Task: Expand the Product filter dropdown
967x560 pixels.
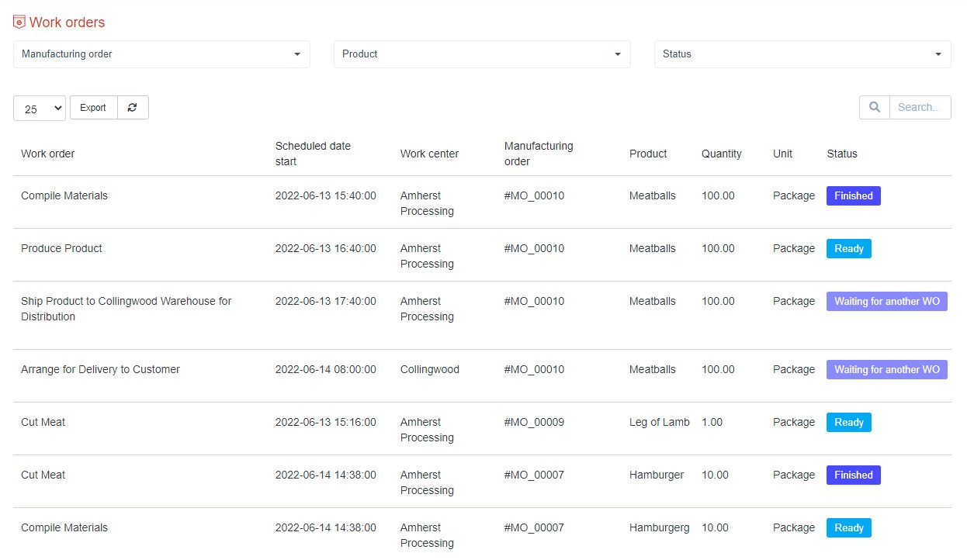Action: pos(482,54)
